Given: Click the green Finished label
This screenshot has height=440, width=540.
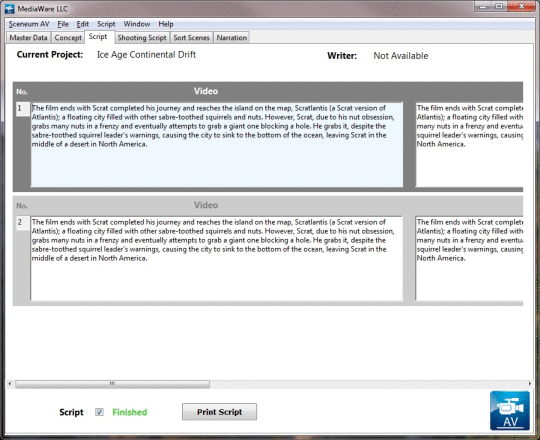Looking at the screenshot, I should click(x=130, y=412).
